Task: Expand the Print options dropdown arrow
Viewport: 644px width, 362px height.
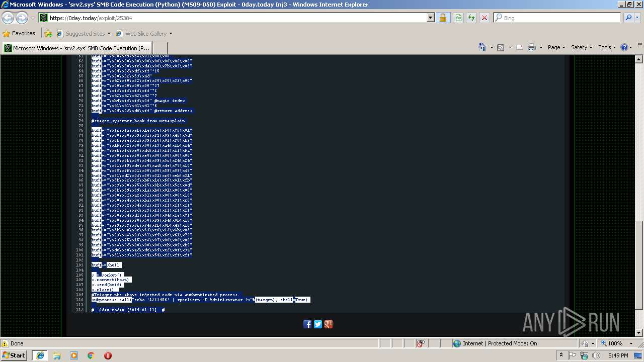Action: [x=541, y=47]
